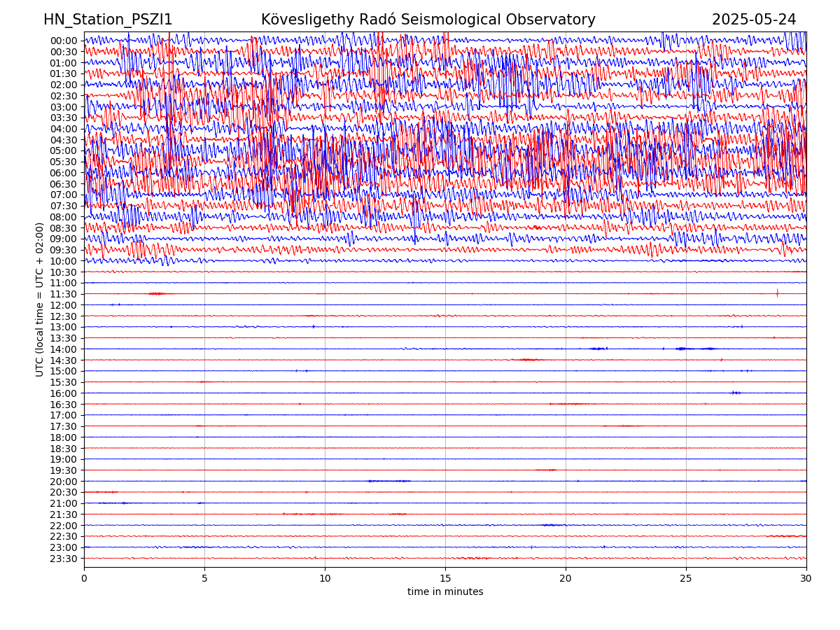
Task: Select the 11:30 time row label
Action: point(64,294)
